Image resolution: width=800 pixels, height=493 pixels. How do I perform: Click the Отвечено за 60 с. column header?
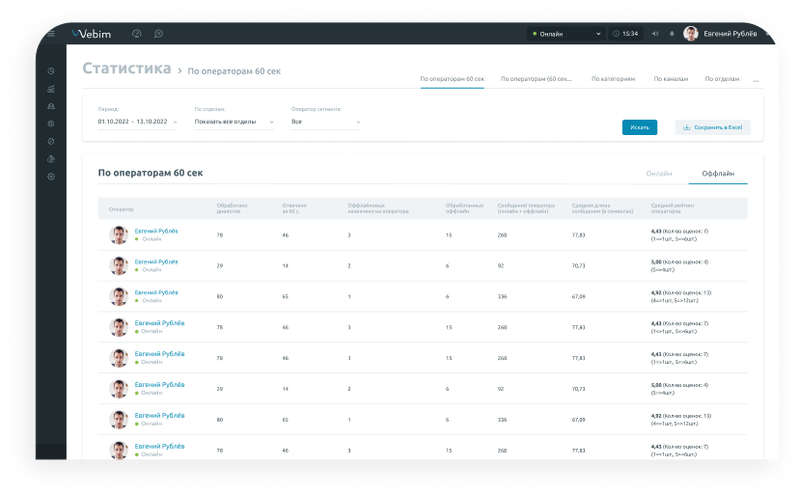[x=294, y=208]
